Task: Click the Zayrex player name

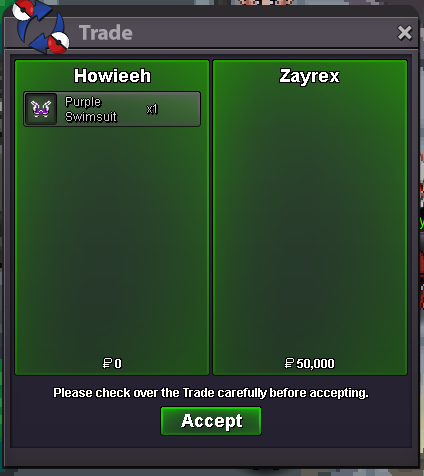Action: click(x=309, y=76)
